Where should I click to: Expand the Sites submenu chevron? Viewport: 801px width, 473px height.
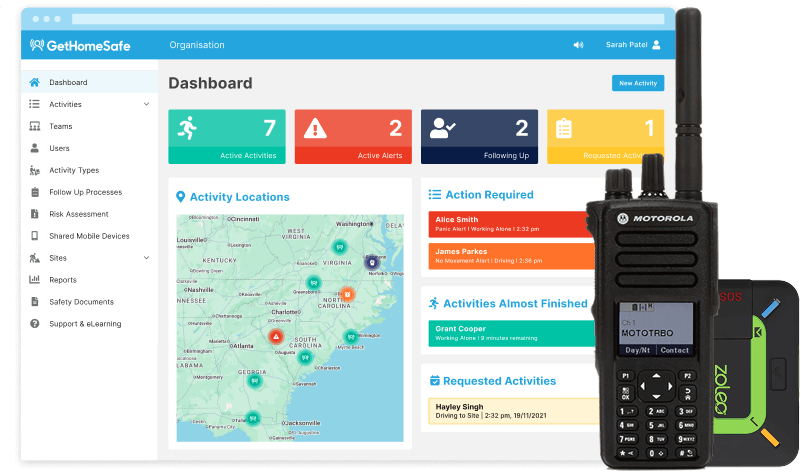click(x=146, y=258)
